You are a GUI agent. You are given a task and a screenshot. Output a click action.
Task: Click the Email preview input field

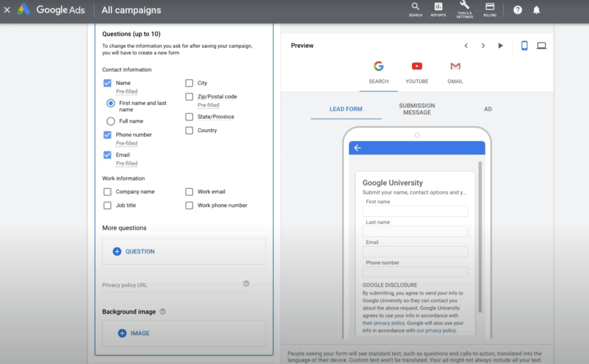pyautogui.click(x=415, y=252)
